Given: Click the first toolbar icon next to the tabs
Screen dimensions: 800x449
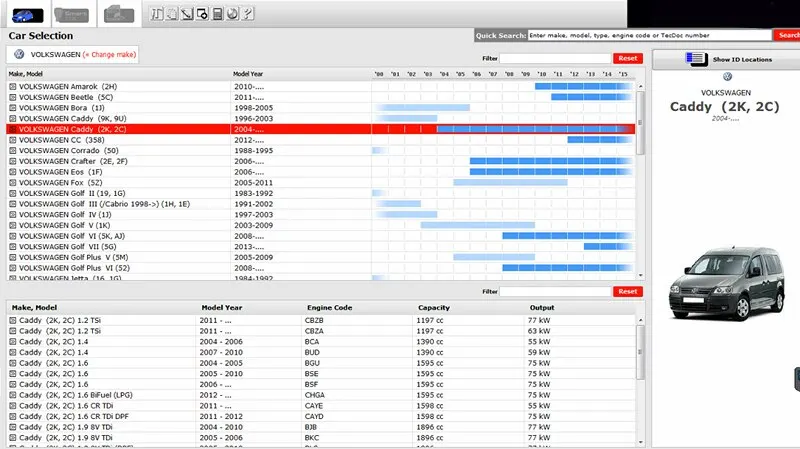Looking at the screenshot, I should tap(157, 14).
